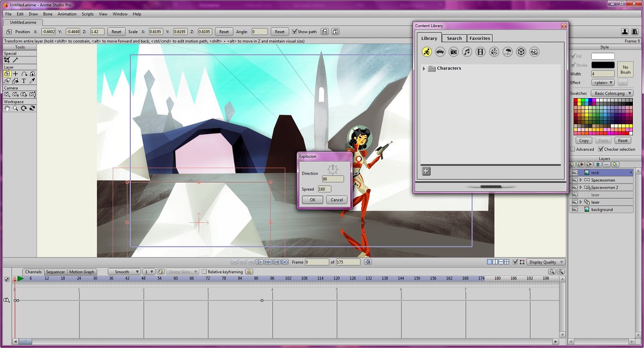Select the Text layer tool
The width and height of the screenshot is (644, 348).
[24, 80]
